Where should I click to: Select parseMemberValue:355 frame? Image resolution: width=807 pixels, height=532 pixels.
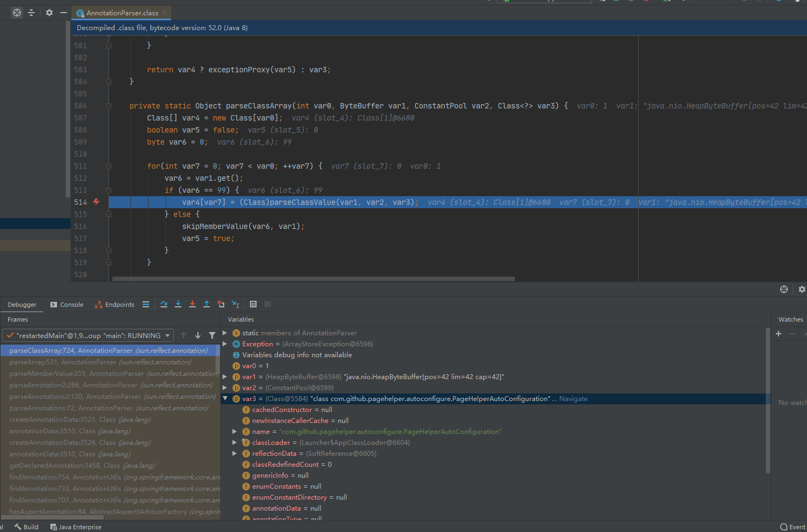pos(109,374)
